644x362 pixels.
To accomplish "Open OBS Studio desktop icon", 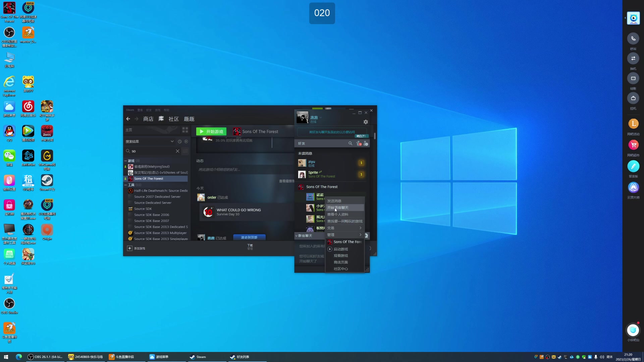I will [x=9, y=306].
